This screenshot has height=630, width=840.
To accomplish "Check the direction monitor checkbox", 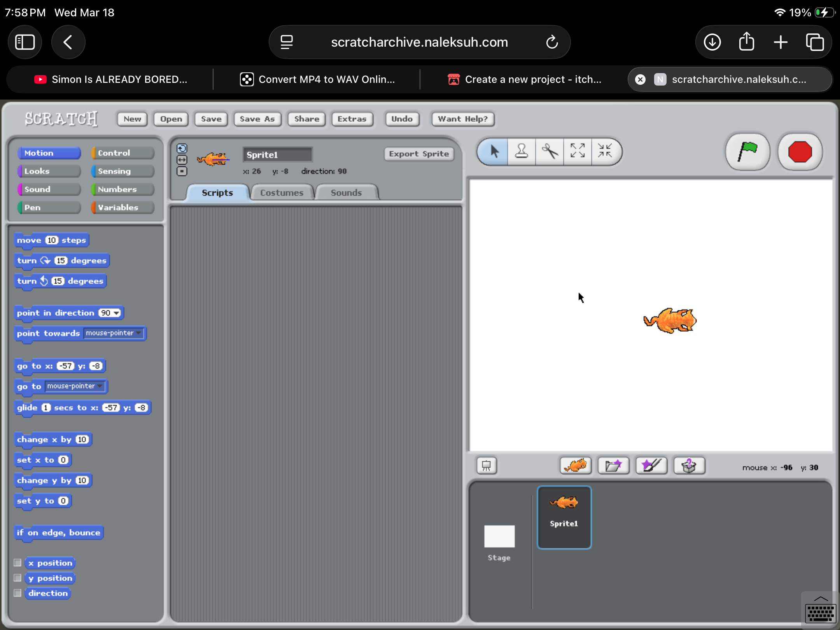I will (x=17, y=593).
